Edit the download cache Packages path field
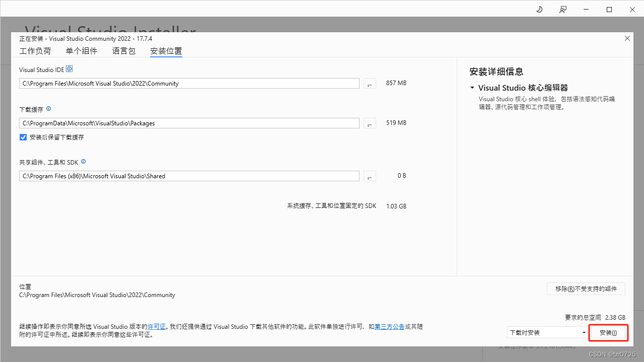Viewport: 644px width, 362px height. [x=189, y=123]
